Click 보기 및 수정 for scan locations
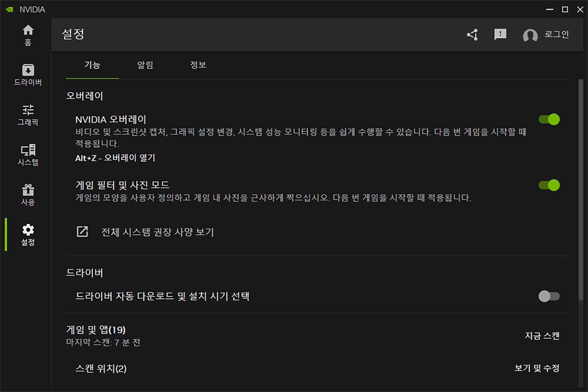This screenshot has width=588, height=392. 537,368
